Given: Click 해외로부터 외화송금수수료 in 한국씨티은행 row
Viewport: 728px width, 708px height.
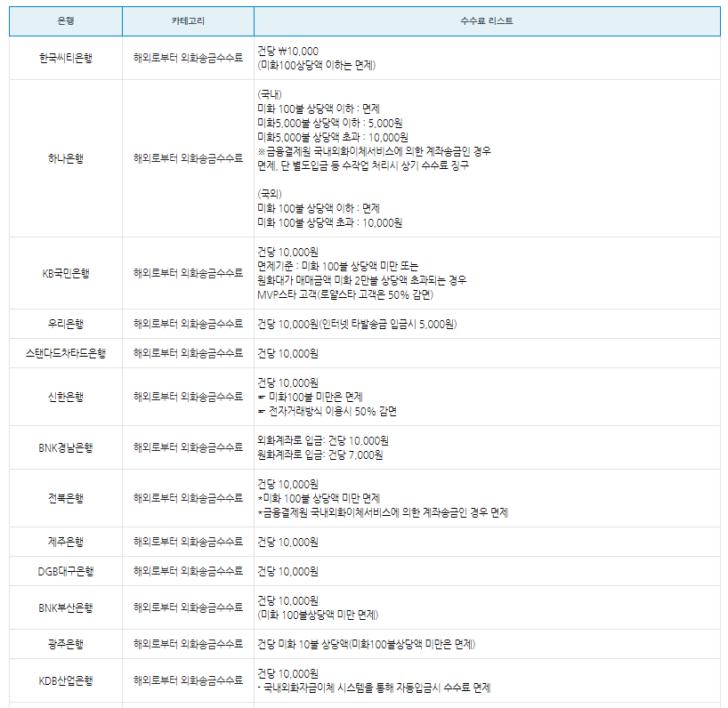Looking at the screenshot, I should click(x=188, y=58).
